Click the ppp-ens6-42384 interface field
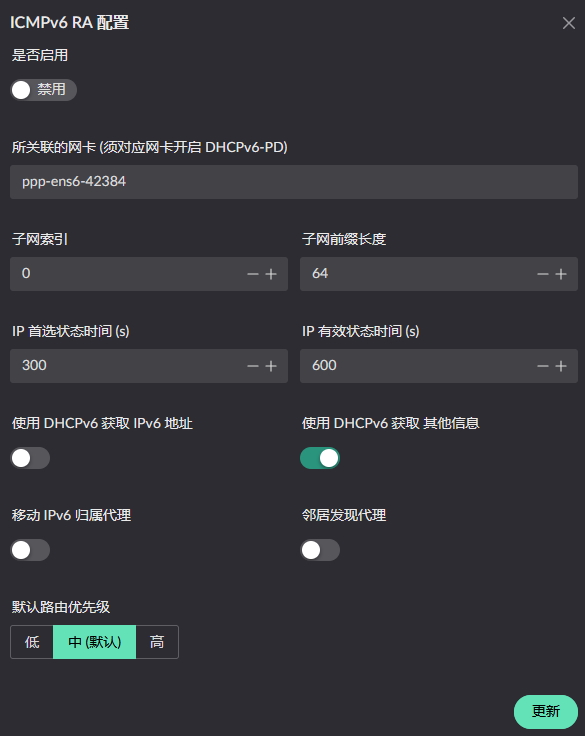 [294, 182]
